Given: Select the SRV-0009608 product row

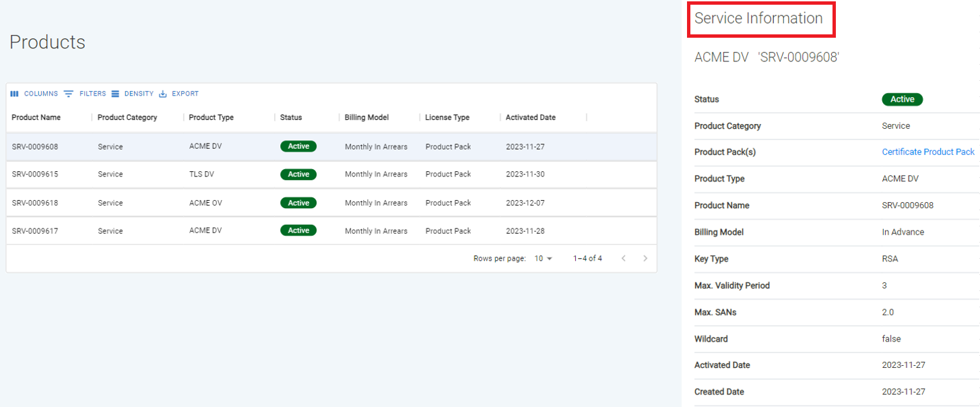Looking at the screenshot, I should (x=35, y=146).
